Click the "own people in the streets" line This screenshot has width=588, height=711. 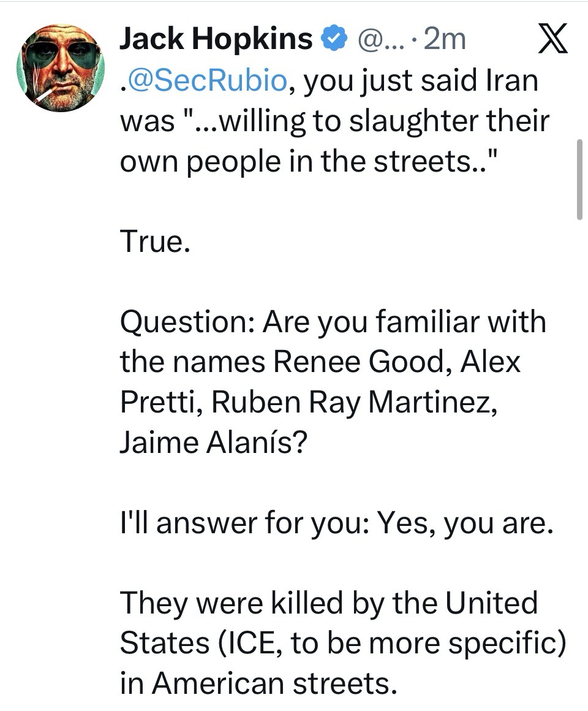point(306,161)
